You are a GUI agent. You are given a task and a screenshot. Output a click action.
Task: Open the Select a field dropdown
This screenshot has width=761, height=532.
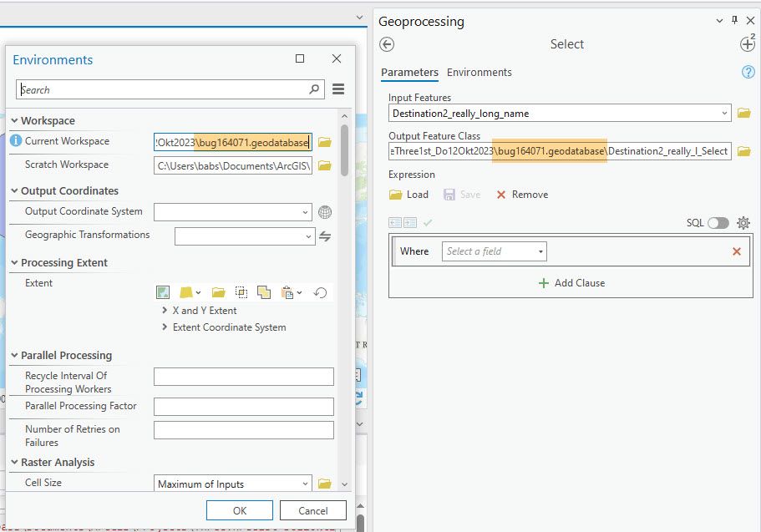pyautogui.click(x=495, y=251)
